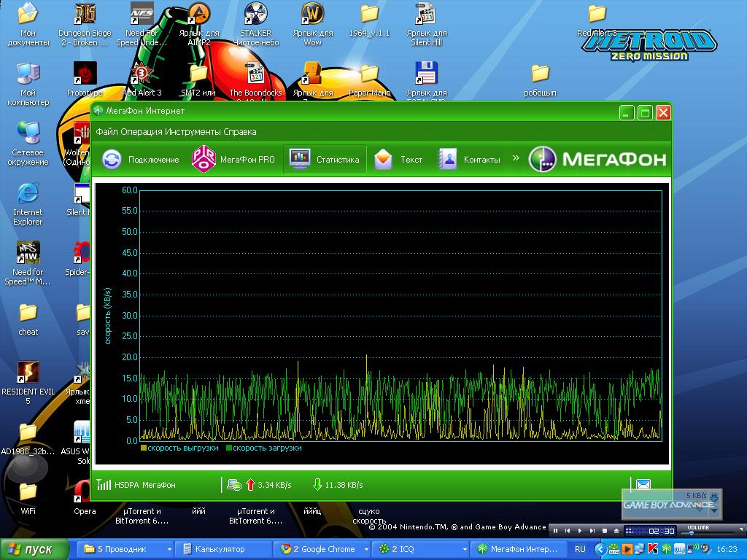Switch to the Текст messages tab
The width and height of the screenshot is (747, 560).
[398, 160]
